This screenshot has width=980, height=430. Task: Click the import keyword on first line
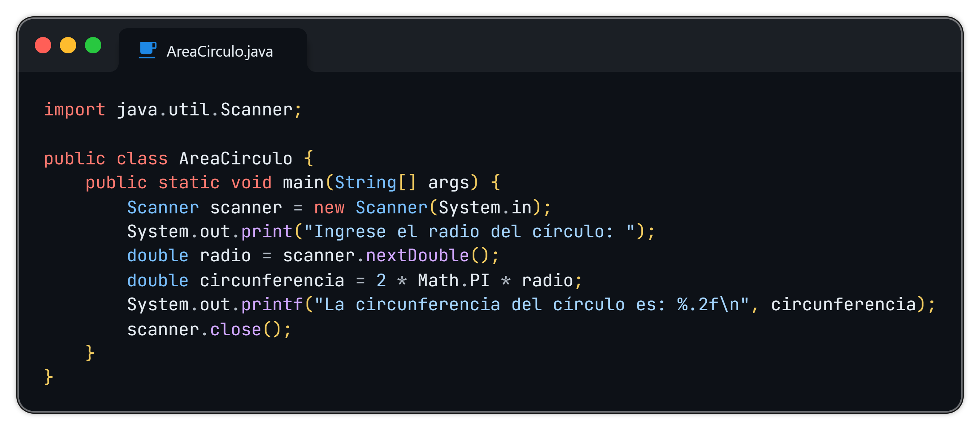click(74, 110)
